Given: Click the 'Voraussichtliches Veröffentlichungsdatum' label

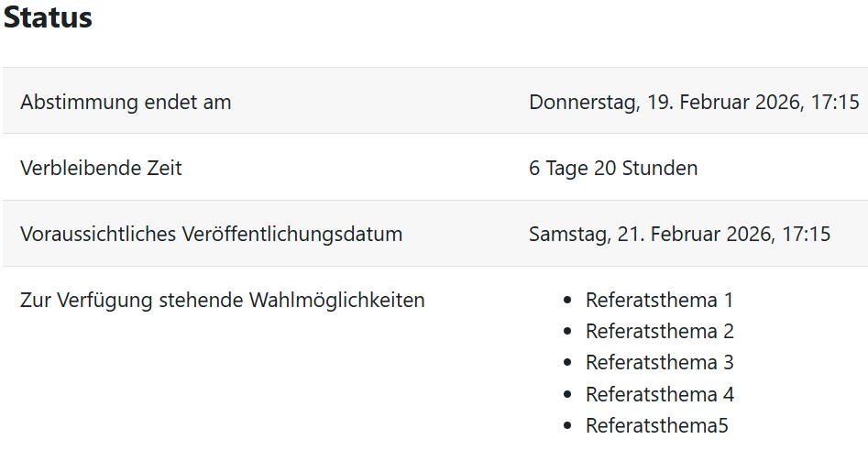Looking at the screenshot, I should [x=211, y=234].
